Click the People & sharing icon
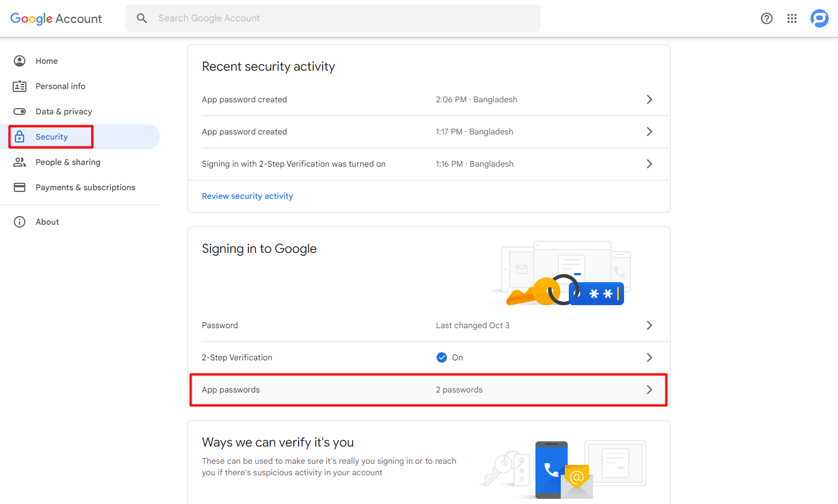The height and width of the screenshot is (504, 838). (20, 162)
